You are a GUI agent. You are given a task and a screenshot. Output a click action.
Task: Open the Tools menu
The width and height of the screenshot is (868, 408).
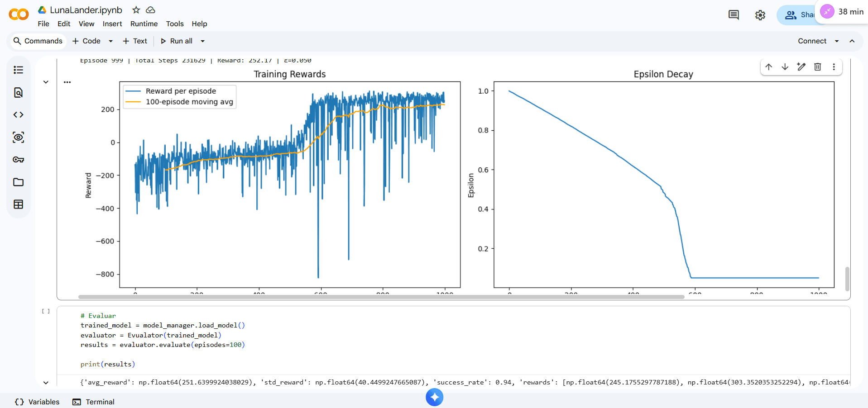pos(175,24)
